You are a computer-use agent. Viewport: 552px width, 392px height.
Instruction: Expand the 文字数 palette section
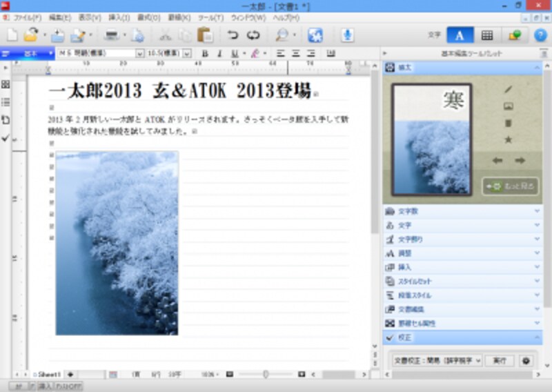462,211
